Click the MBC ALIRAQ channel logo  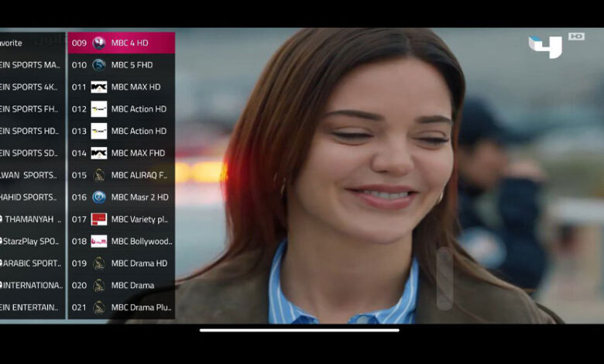99,176
